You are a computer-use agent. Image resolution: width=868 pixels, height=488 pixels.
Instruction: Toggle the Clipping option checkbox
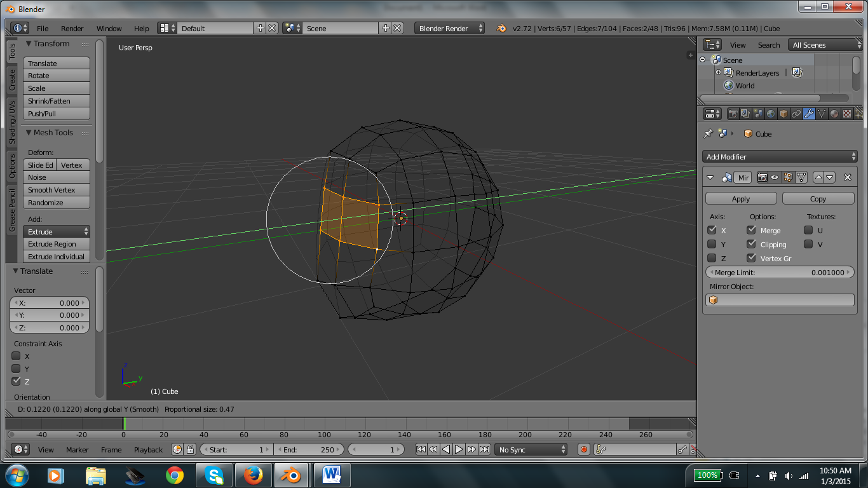tap(752, 244)
